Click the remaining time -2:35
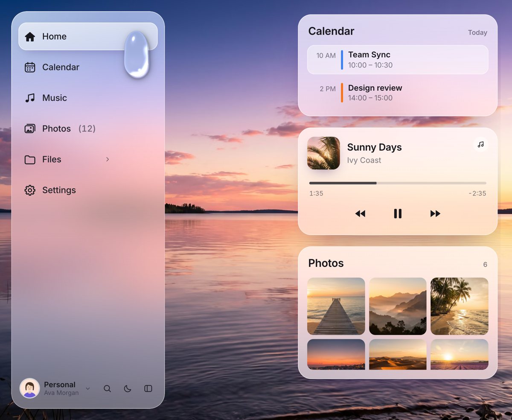512x420 pixels. [477, 193]
